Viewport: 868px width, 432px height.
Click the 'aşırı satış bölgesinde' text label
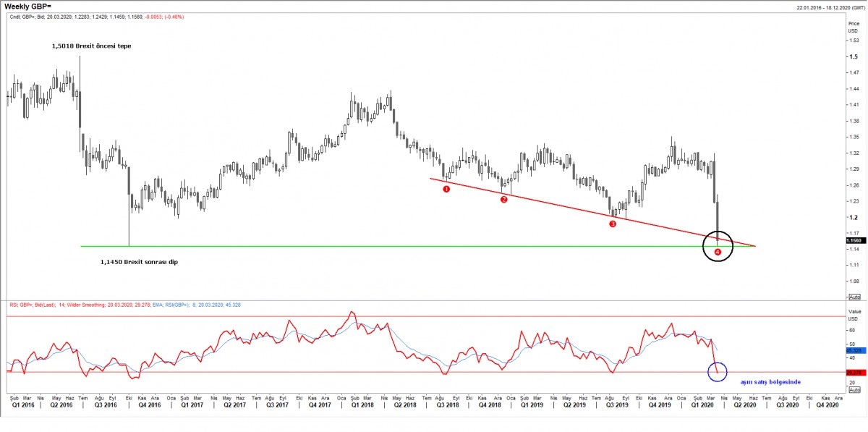pos(770,381)
